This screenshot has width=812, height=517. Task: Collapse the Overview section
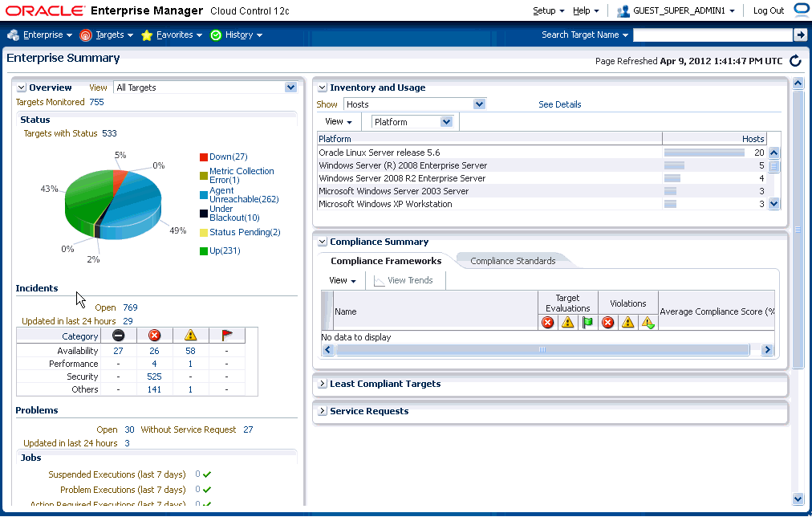click(21, 88)
